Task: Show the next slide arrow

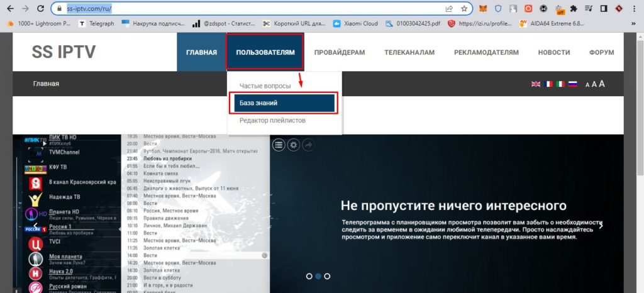Action: tap(601, 226)
